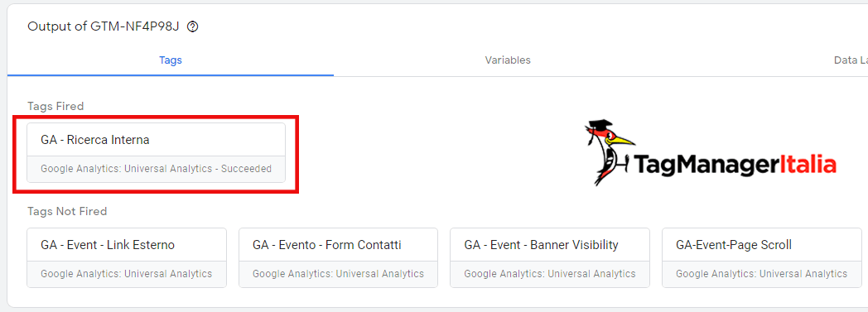Click the Succeeded status in Ricerca Interna
Screen dimensions: 868x312
[x=246, y=169]
